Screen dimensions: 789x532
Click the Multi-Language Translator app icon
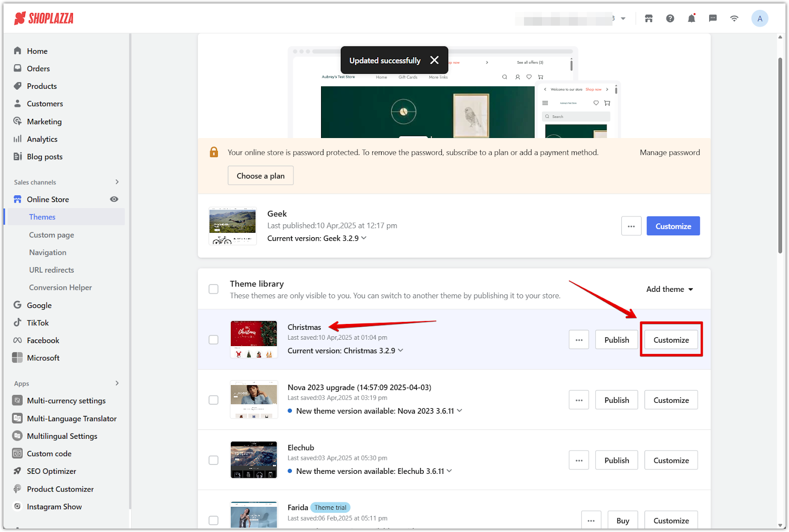[18, 418]
